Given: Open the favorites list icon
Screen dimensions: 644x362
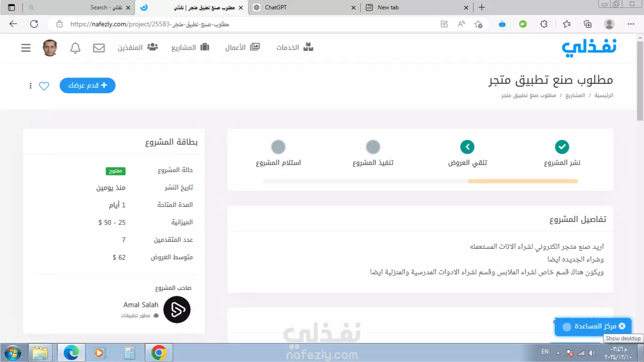Looking at the screenshot, I should [x=567, y=24].
